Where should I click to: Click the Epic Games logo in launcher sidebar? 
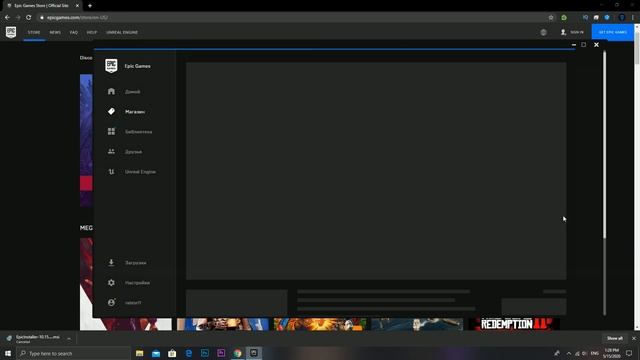click(111, 66)
